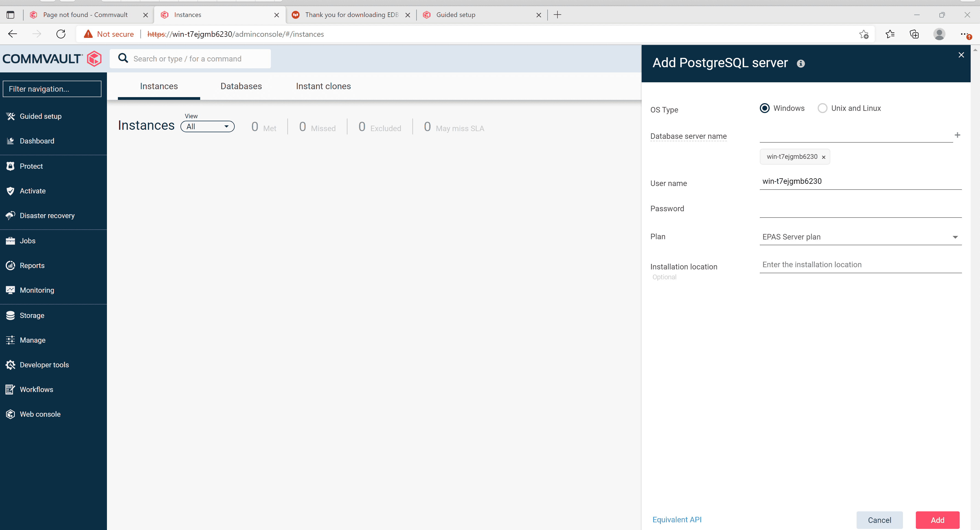Select Protect in the navigation sidebar
Image resolution: width=980 pixels, height=530 pixels.
[x=31, y=166]
